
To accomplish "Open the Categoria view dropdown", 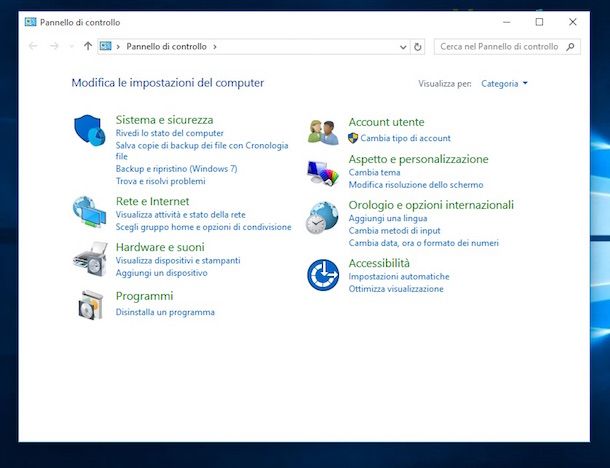I will click(504, 84).
